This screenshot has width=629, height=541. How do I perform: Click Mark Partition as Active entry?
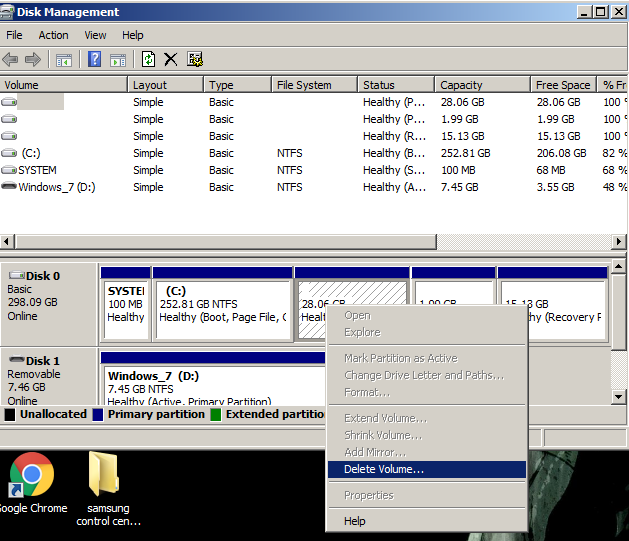(x=427, y=358)
